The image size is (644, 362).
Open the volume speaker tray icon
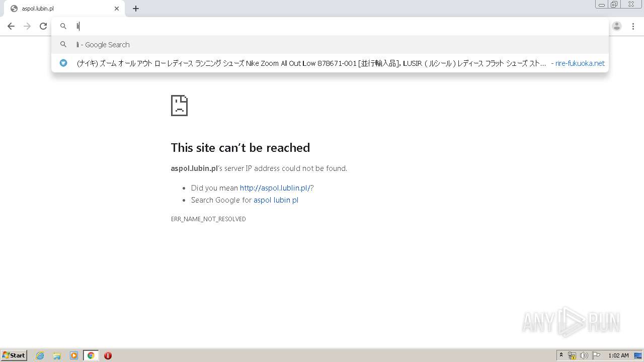(x=584, y=355)
